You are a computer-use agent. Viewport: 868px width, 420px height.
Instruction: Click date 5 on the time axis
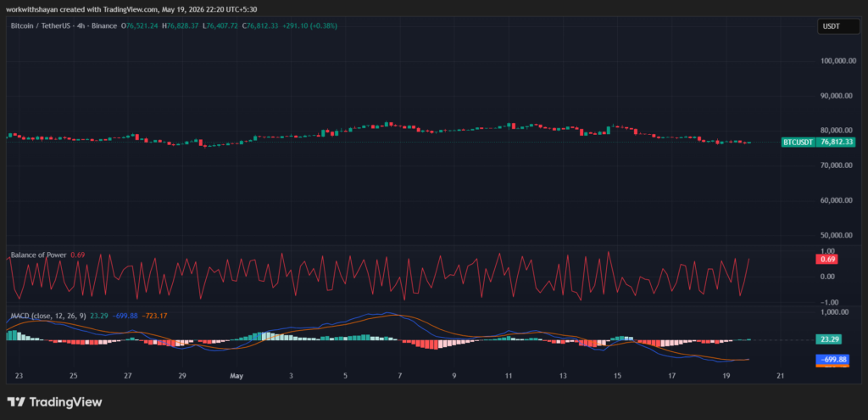pos(346,376)
